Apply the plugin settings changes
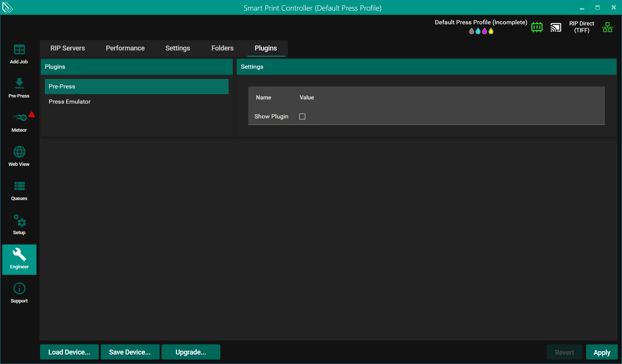The image size is (622, 364). [601, 352]
